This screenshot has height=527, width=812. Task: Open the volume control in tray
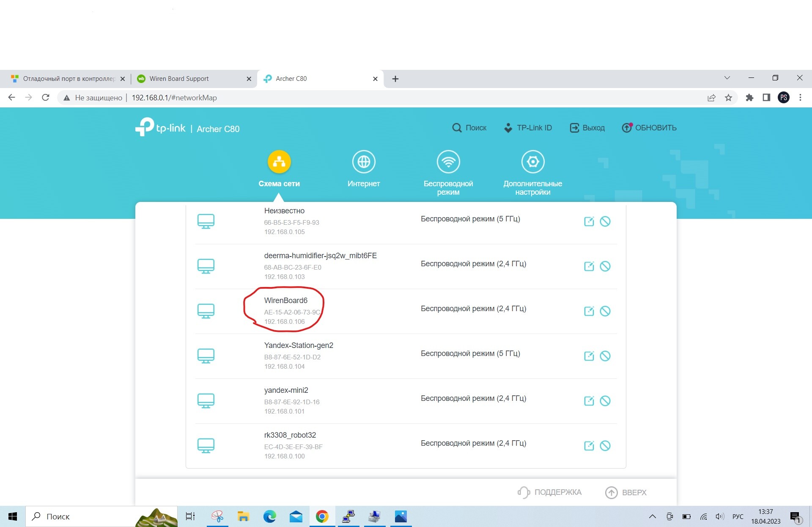point(720,516)
